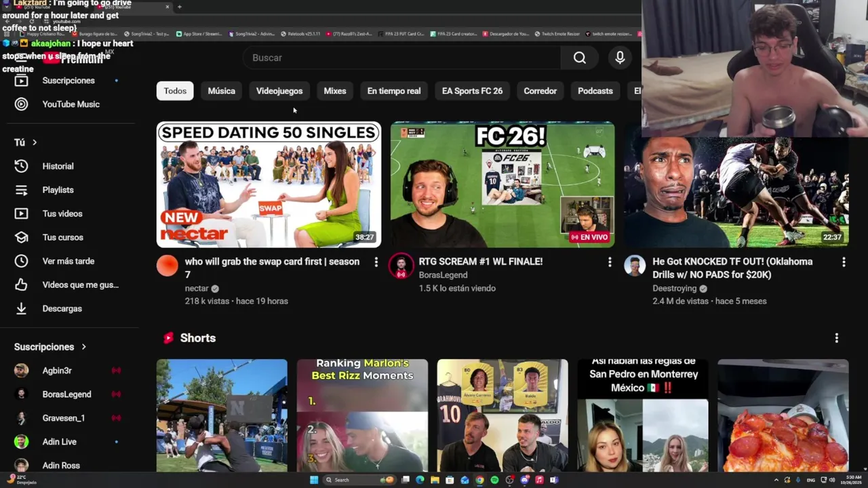Select the Corredor filter chip
This screenshot has height=488, width=868.
tap(540, 91)
